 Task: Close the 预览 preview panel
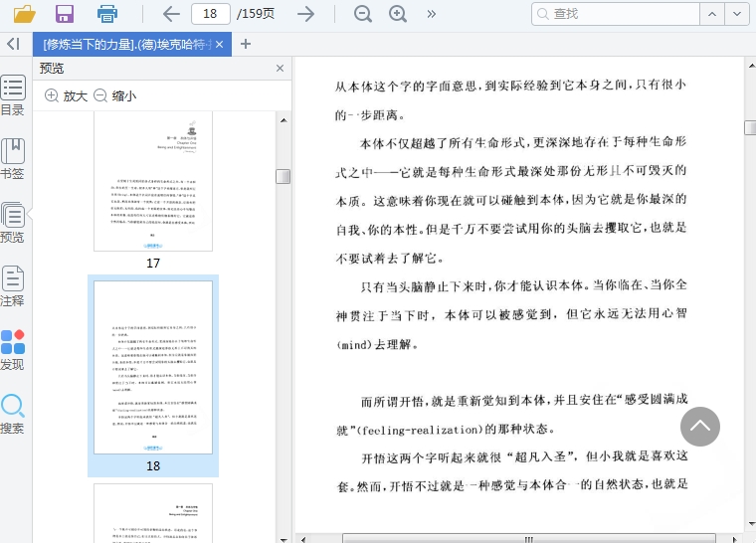280,69
